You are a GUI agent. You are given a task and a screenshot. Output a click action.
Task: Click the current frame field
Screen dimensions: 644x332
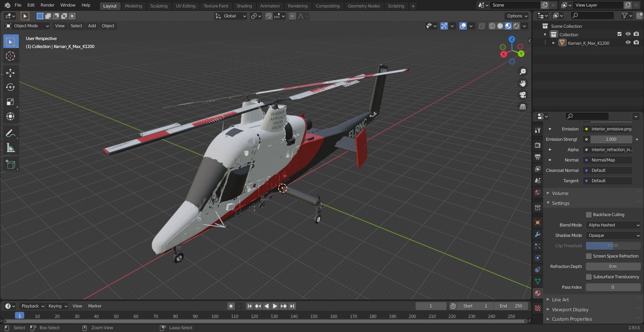coord(431,306)
